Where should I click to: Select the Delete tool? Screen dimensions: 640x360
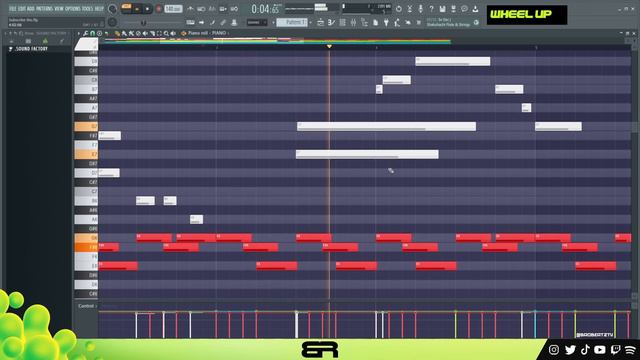138,33
